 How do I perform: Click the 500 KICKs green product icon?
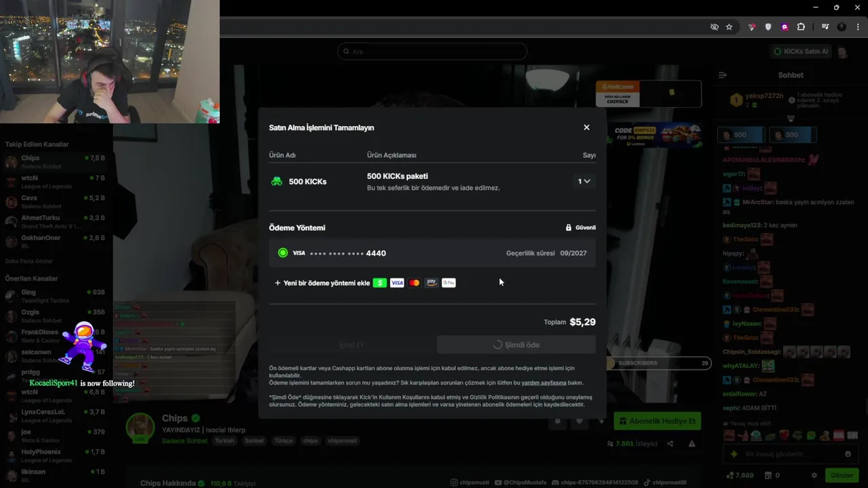(277, 182)
